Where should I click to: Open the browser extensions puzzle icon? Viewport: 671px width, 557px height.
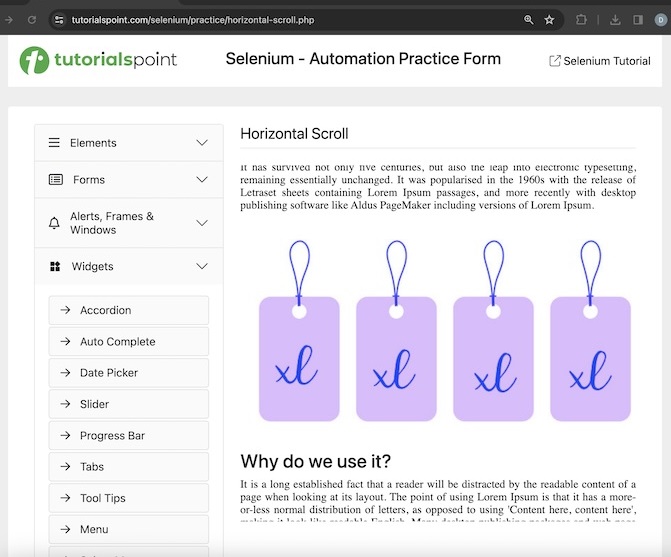tap(581, 20)
